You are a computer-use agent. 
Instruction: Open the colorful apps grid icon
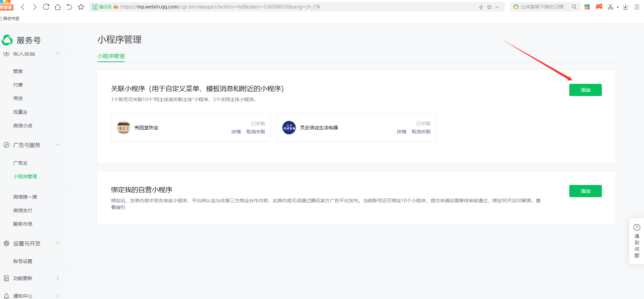[x=587, y=7]
